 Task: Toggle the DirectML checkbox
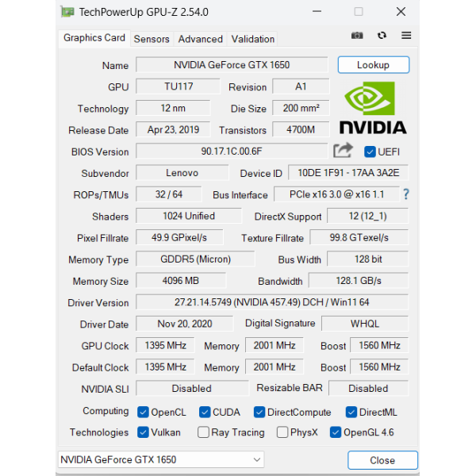[351, 412]
